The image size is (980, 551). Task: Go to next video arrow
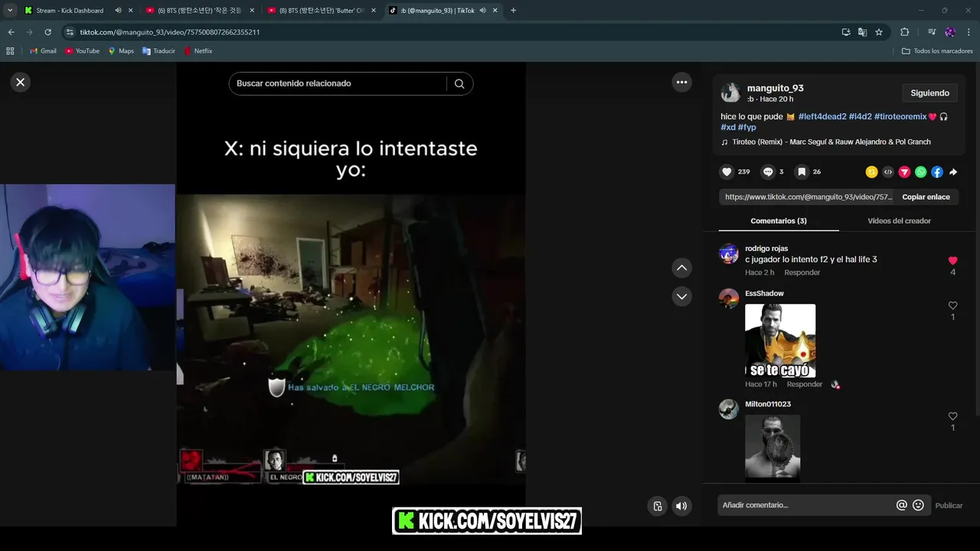pyautogui.click(x=681, y=296)
